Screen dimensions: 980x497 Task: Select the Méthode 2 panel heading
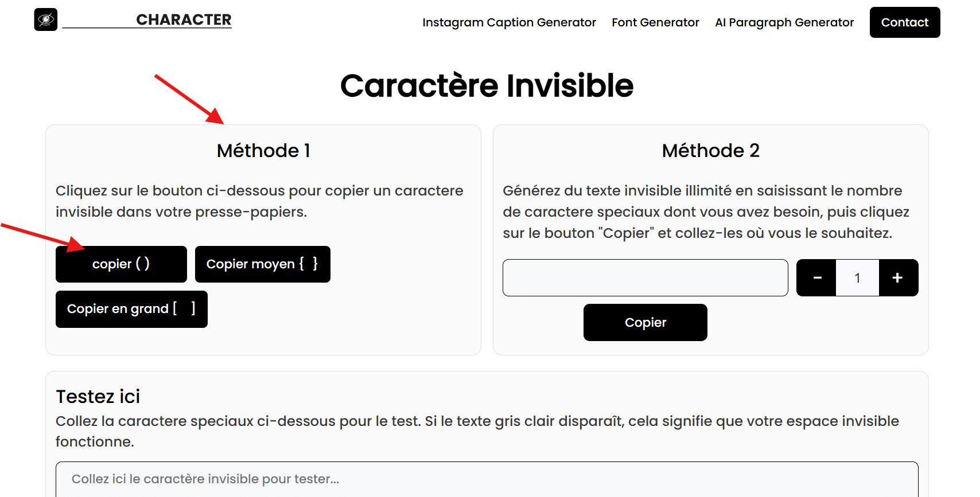pyautogui.click(x=710, y=151)
